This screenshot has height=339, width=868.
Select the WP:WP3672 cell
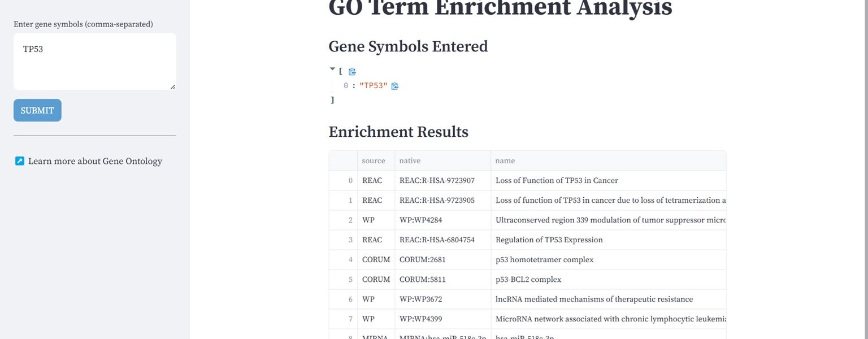[x=420, y=299]
